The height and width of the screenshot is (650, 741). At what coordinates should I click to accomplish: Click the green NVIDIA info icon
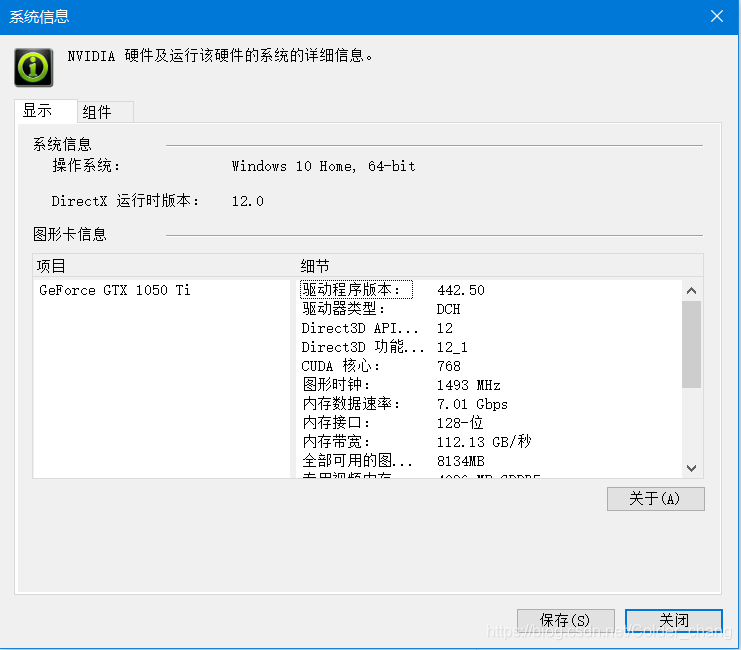coord(34,68)
